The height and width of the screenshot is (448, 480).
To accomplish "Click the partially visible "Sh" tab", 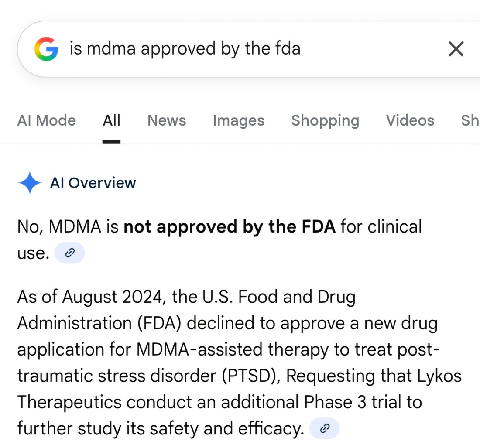I will 470,120.
